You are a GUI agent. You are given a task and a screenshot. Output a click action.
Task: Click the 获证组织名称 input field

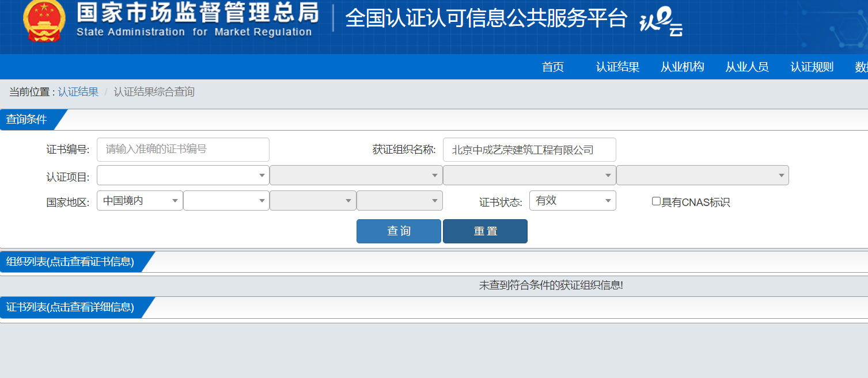coord(529,150)
